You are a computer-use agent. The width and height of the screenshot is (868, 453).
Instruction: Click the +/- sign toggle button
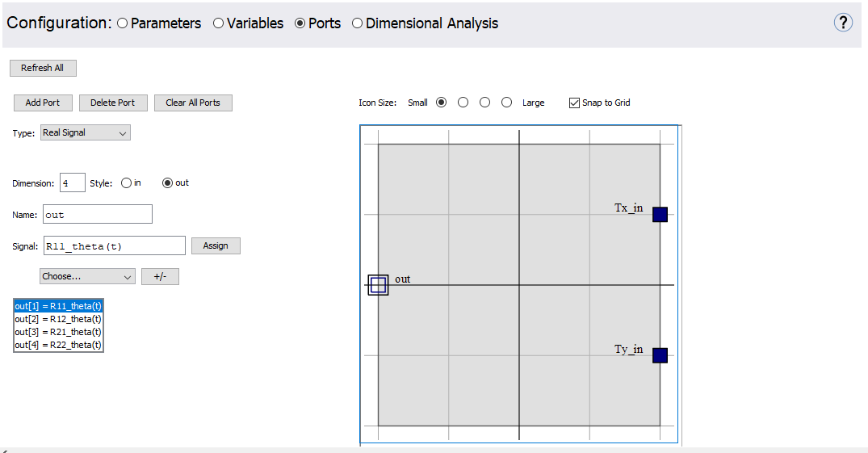160,276
